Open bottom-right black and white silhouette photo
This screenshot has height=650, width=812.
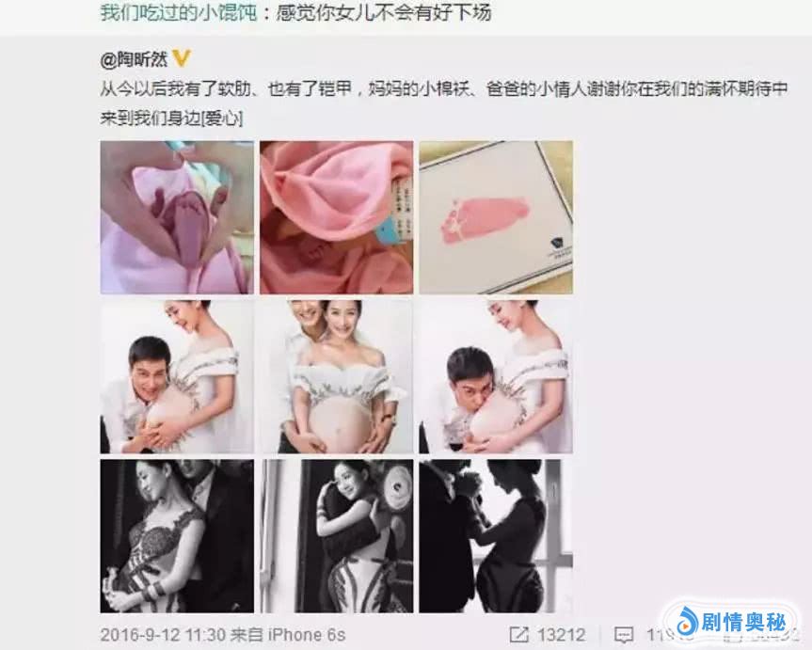tap(496, 536)
